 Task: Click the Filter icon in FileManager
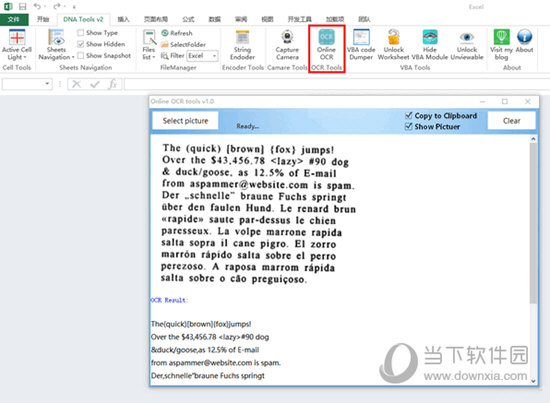pyautogui.click(x=165, y=55)
